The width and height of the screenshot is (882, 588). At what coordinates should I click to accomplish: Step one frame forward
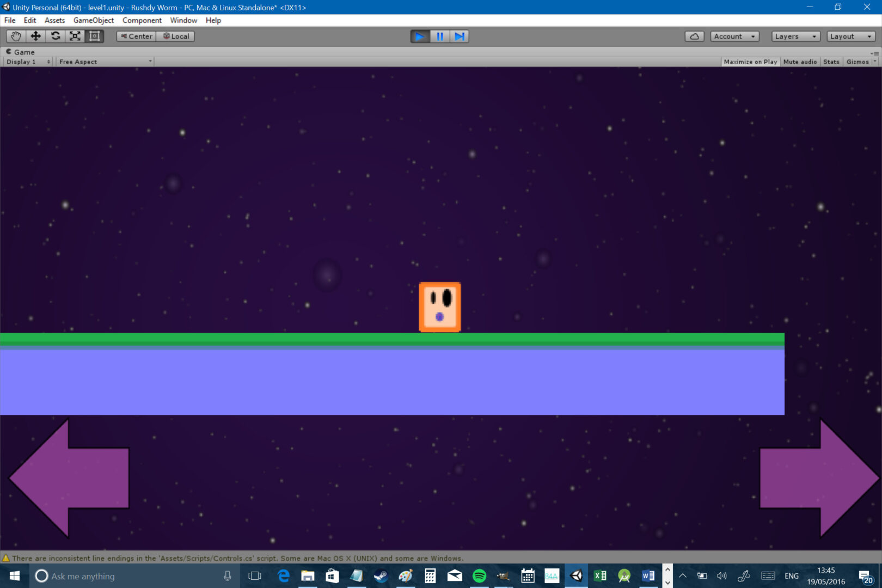459,36
